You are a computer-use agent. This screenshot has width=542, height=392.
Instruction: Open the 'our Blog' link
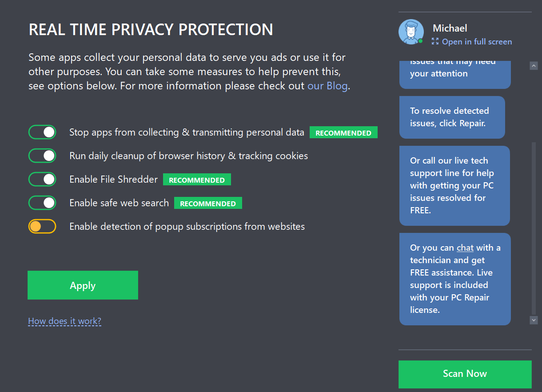[328, 86]
